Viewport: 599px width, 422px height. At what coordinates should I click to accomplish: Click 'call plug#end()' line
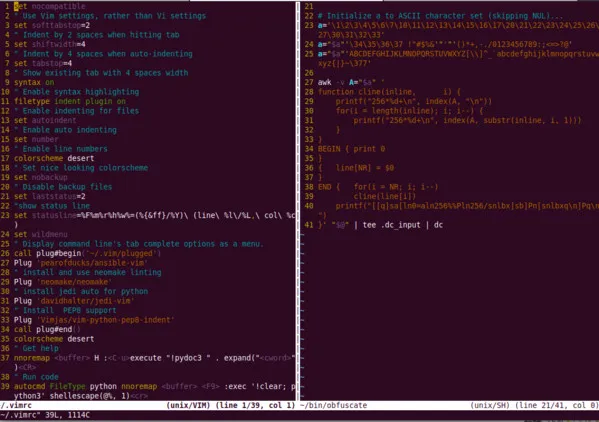point(47,329)
